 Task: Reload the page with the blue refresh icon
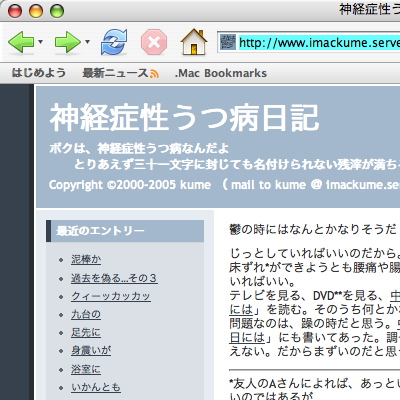[114, 42]
